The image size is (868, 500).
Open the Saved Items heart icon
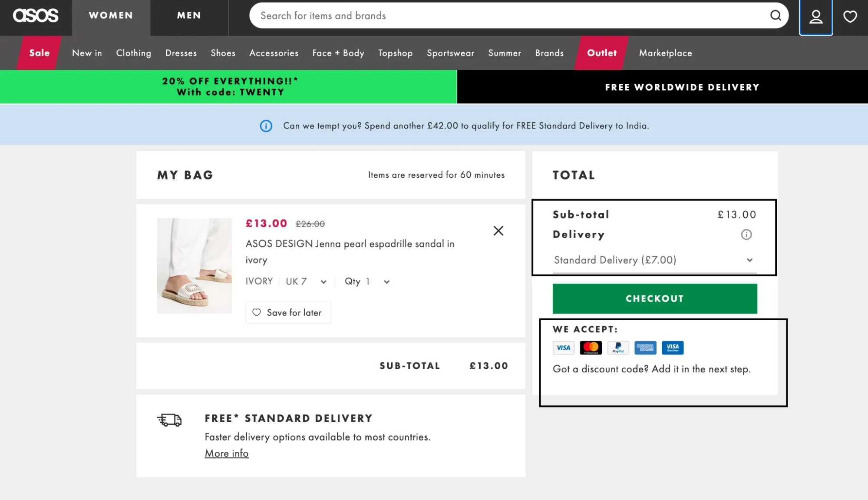[x=850, y=17]
